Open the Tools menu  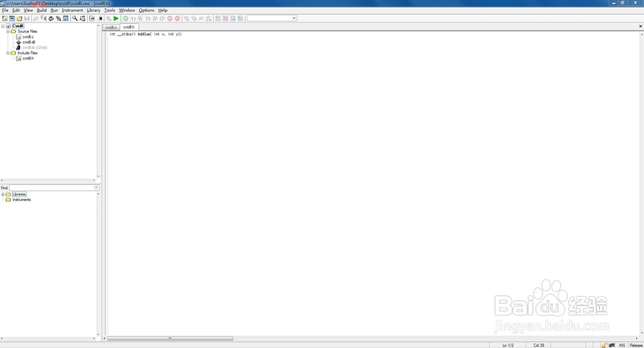pos(109,10)
